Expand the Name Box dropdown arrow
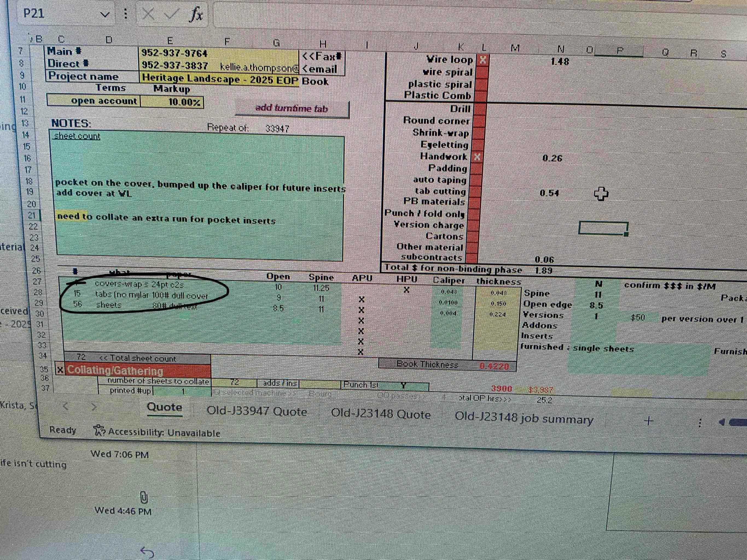Image resolution: width=747 pixels, height=560 pixels. pos(105,15)
